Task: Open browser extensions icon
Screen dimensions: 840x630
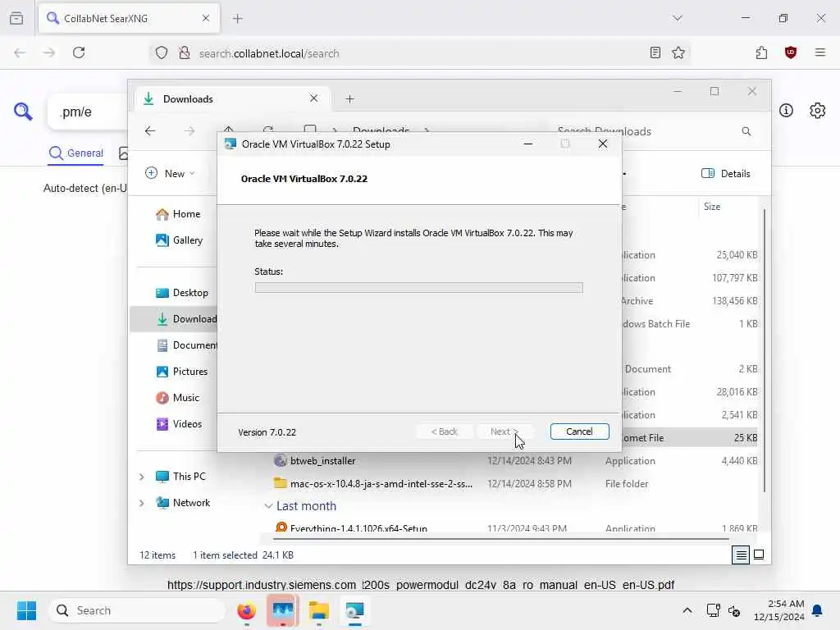Action: [761, 52]
